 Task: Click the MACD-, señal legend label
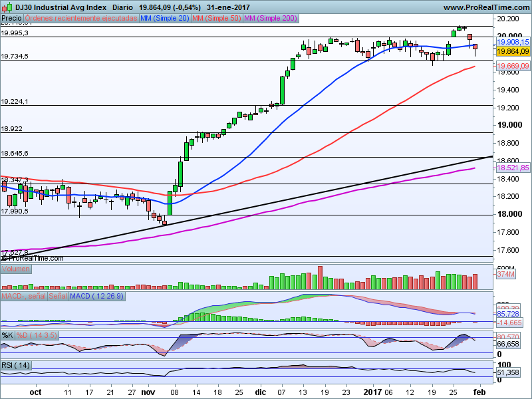[23, 296]
